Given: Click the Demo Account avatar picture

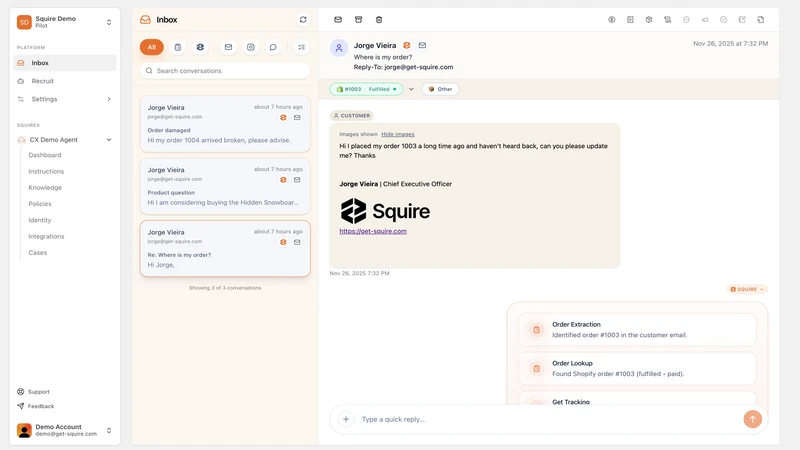Looking at the screenshot, I should click(24, 430).
